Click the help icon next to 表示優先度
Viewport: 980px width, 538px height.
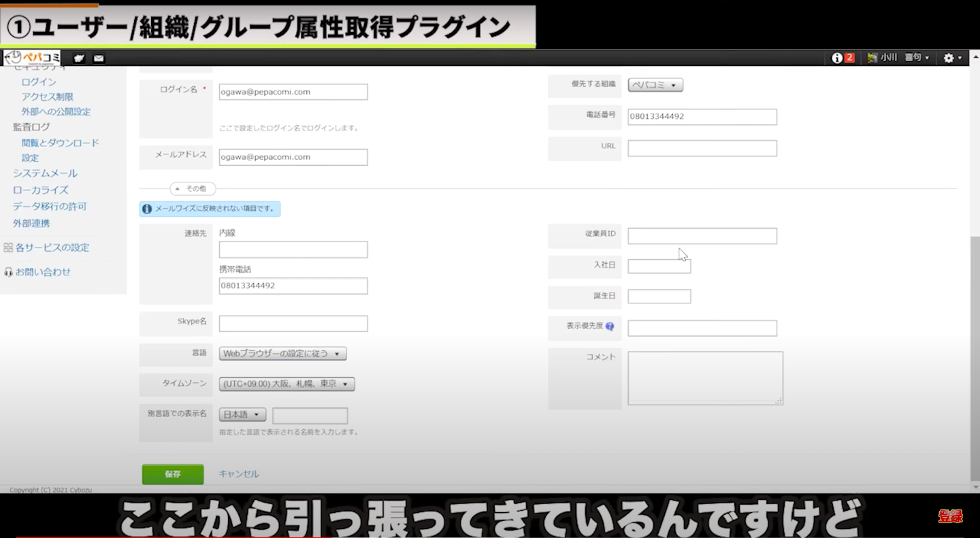[x=610, y=326]
